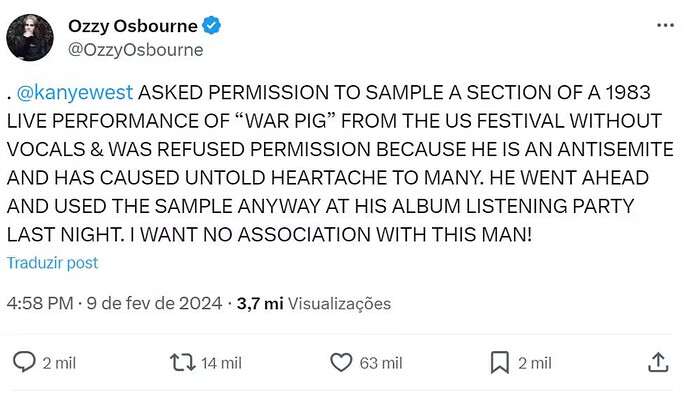The height and width of the screenshot is (397, 690).
Task: Click the tweet text about 'WAR PIG' sample
Action: point(340,163)
